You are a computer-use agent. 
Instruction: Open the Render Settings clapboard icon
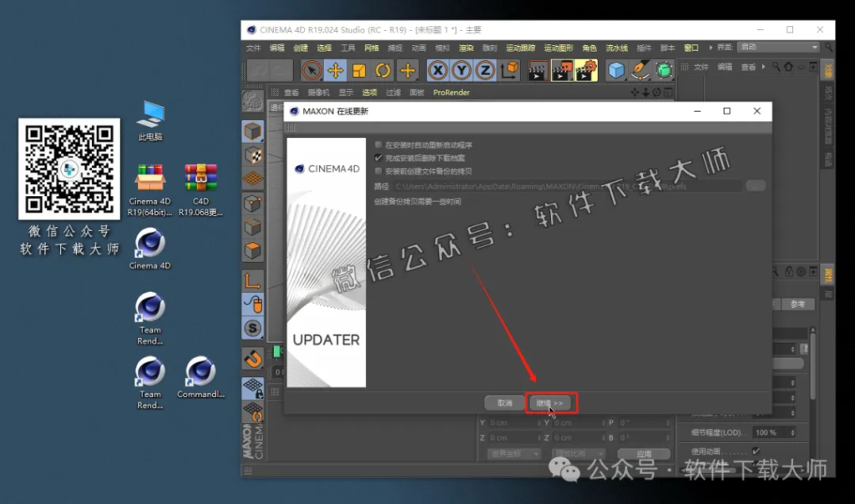[586, 70]
